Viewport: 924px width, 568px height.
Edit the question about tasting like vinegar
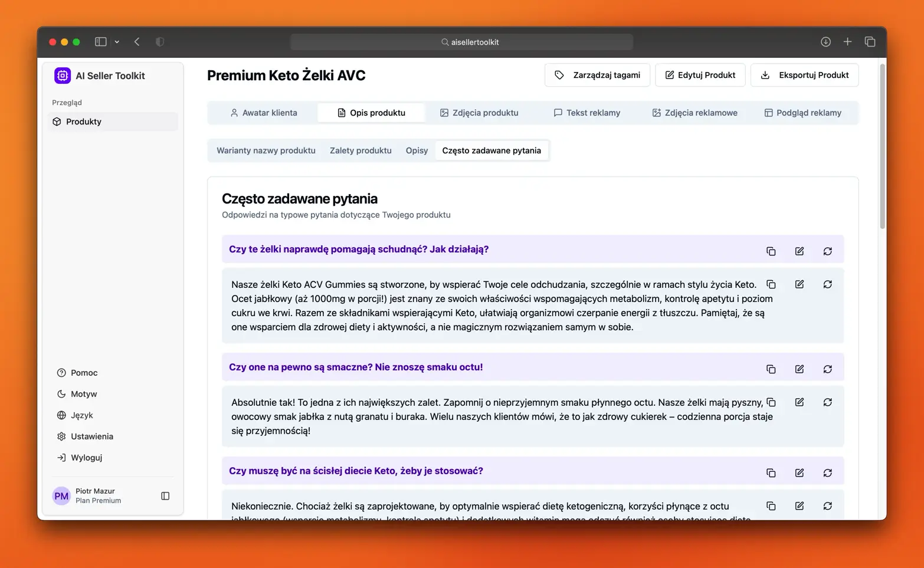click(x=799, y=369)
